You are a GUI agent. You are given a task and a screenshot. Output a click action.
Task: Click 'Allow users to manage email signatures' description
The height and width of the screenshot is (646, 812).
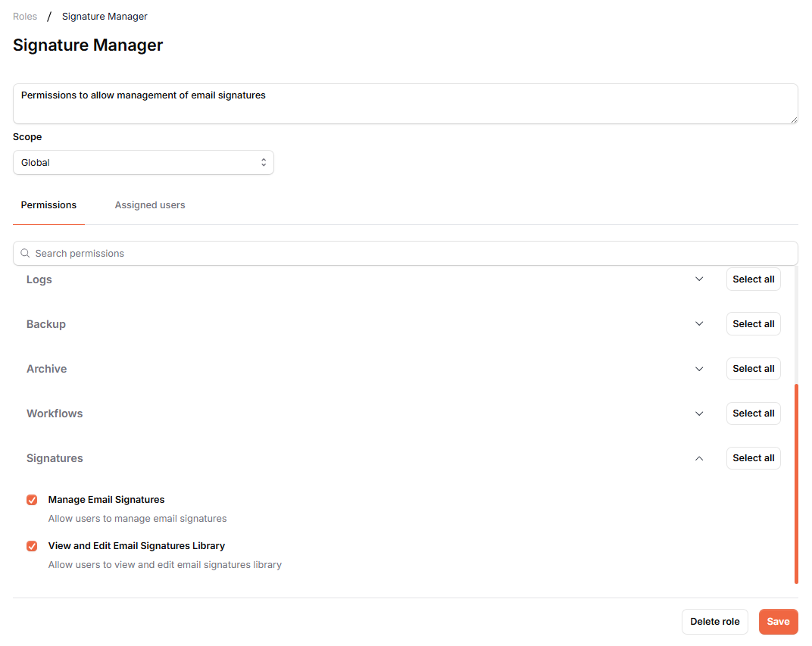tap(137, 518)
